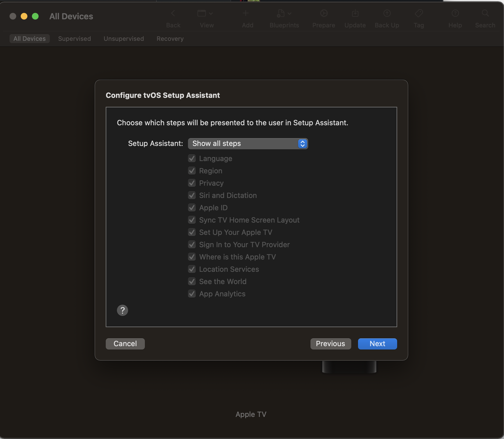Toggle the Location Services checkbox
This screenshot has width=504, height=439.
(192, 269)
